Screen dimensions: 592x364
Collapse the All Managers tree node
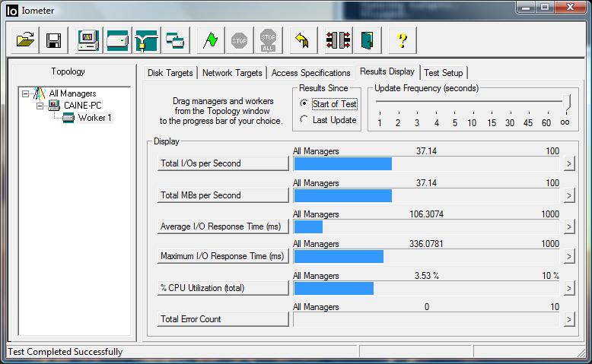pos(25,93)
